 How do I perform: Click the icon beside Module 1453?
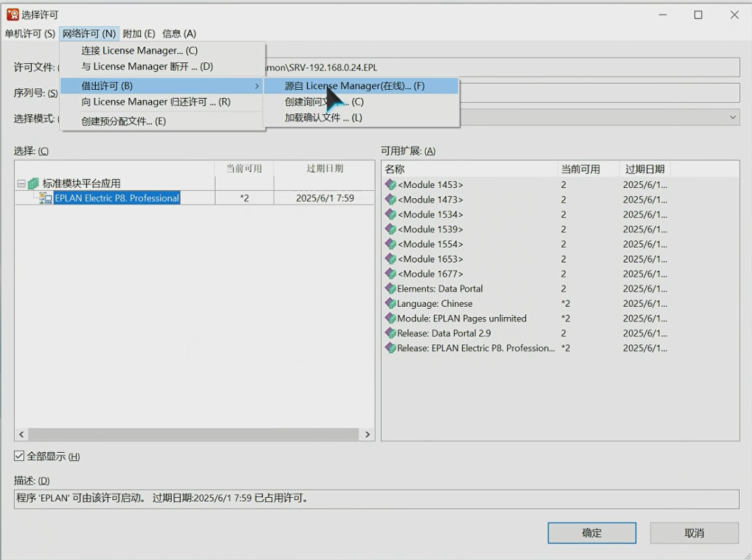pos(390,184)
